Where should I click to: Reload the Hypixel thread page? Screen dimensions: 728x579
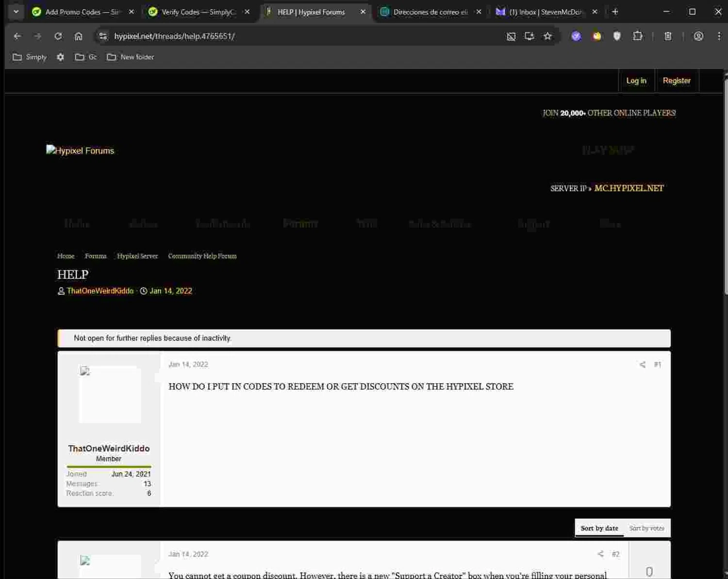tap(58, 36)
